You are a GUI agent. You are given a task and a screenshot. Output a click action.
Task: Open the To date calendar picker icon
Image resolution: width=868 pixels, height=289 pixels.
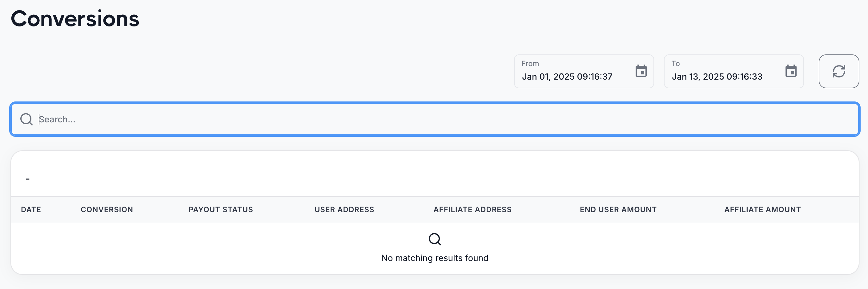tap(790, 71)
